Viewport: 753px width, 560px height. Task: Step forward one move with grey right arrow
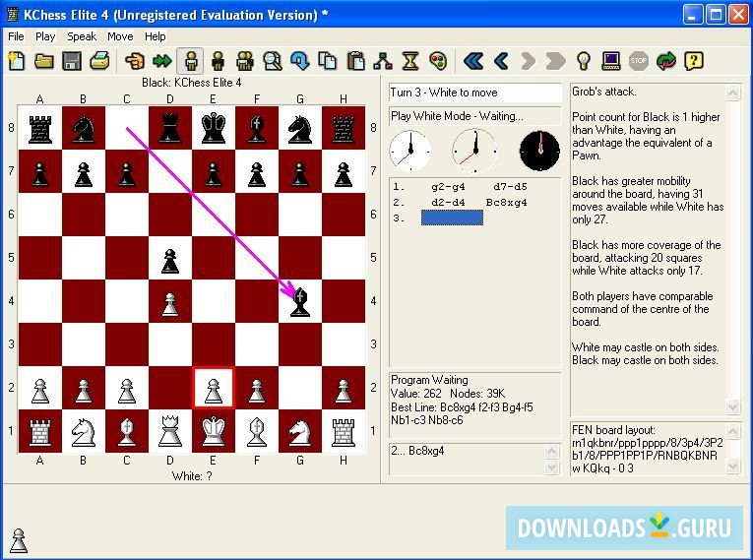click(x=529, y=61)
